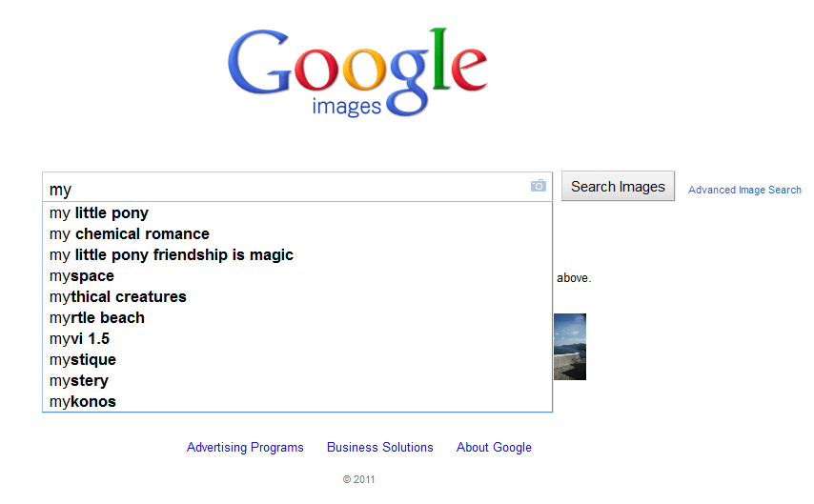Choose the 'mythical creatures' suggestion
This screenshot has width=814, height=504.
118,297
